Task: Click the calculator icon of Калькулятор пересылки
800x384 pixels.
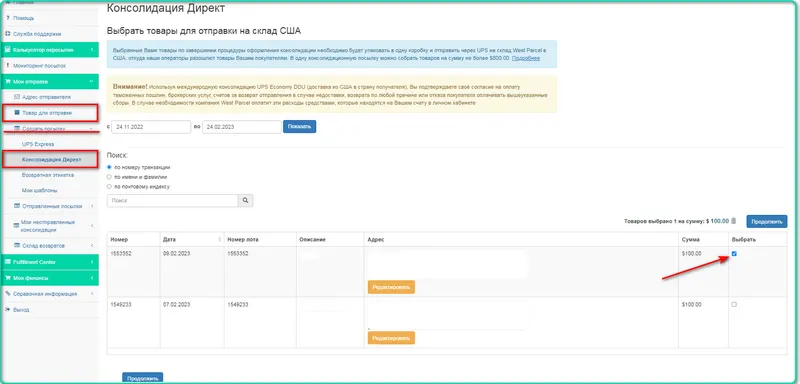Action: (8, 50)
